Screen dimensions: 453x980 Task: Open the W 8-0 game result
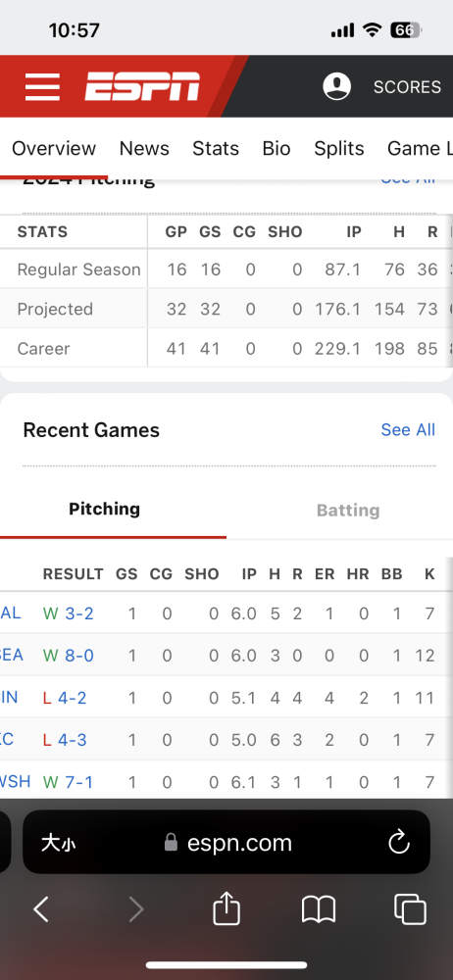69,655
